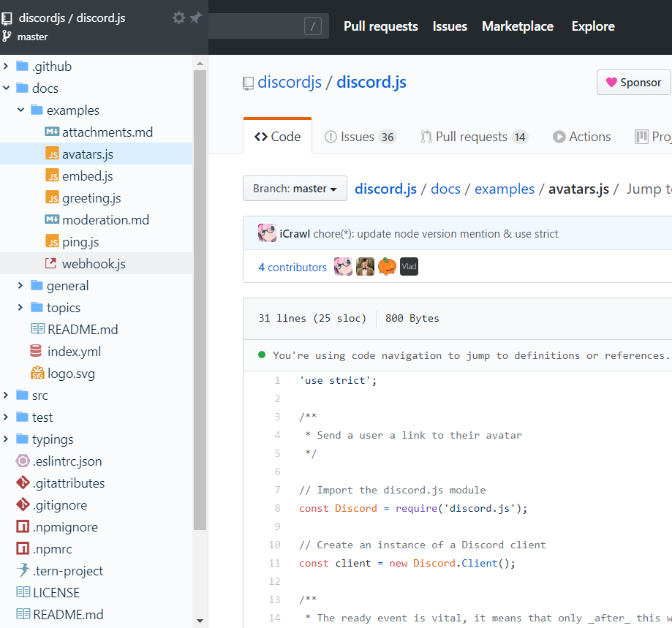
Task: Select the embed.js JS file icon
Action: tap(52, 175)
